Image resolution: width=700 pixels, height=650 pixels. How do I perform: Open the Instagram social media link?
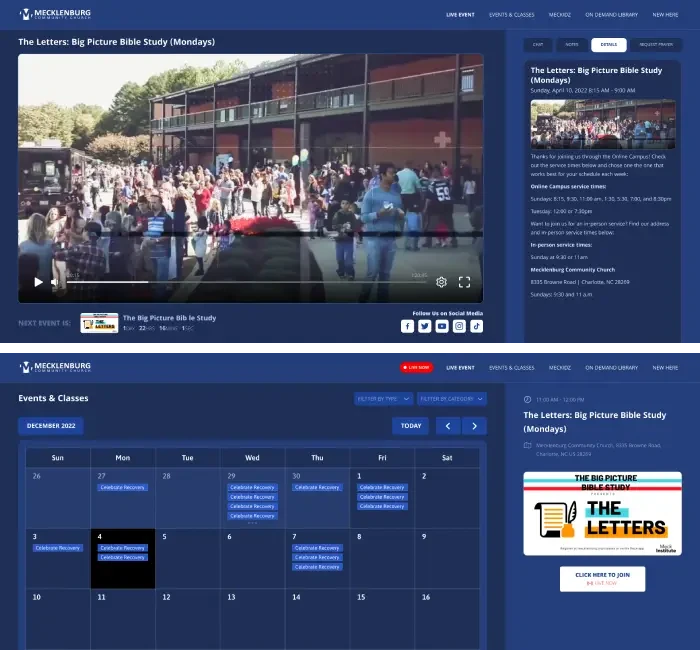(459, 326)
